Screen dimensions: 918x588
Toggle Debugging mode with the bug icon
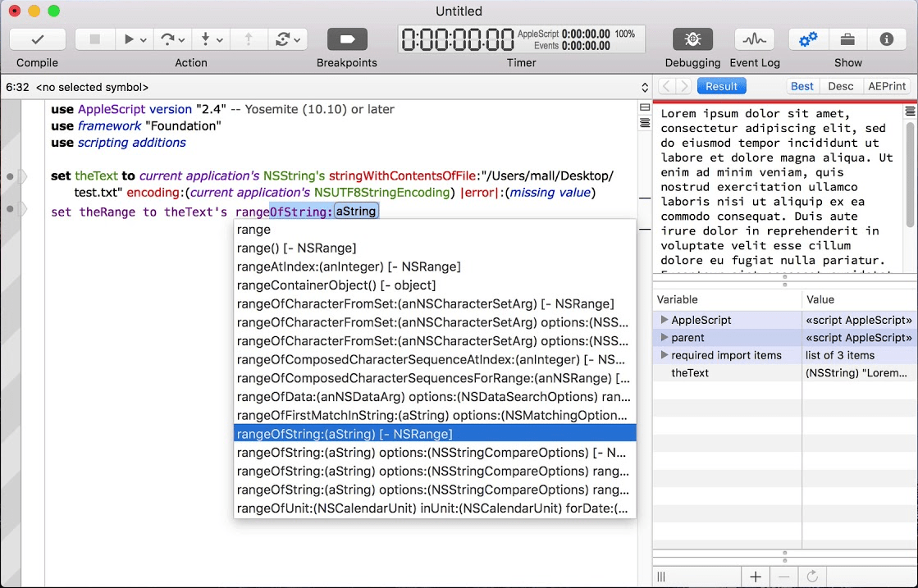click(x=692, y=39)
